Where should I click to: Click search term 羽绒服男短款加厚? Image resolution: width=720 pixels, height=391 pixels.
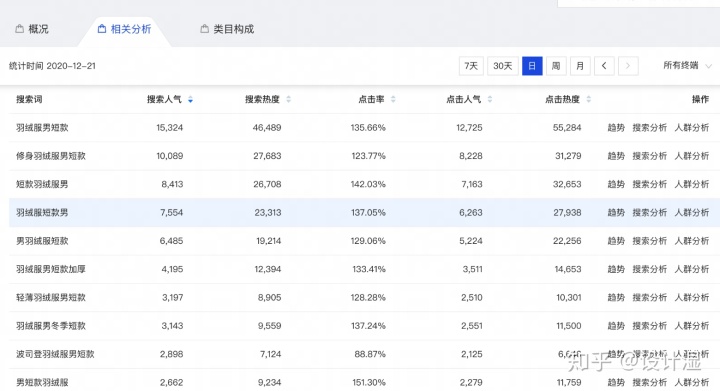tap(51, 269)
